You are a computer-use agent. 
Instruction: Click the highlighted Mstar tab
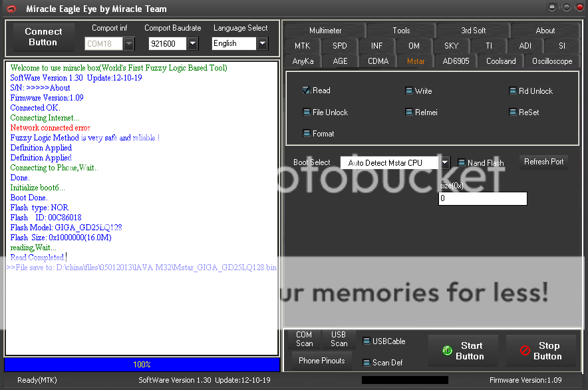[x=416, y=61]
